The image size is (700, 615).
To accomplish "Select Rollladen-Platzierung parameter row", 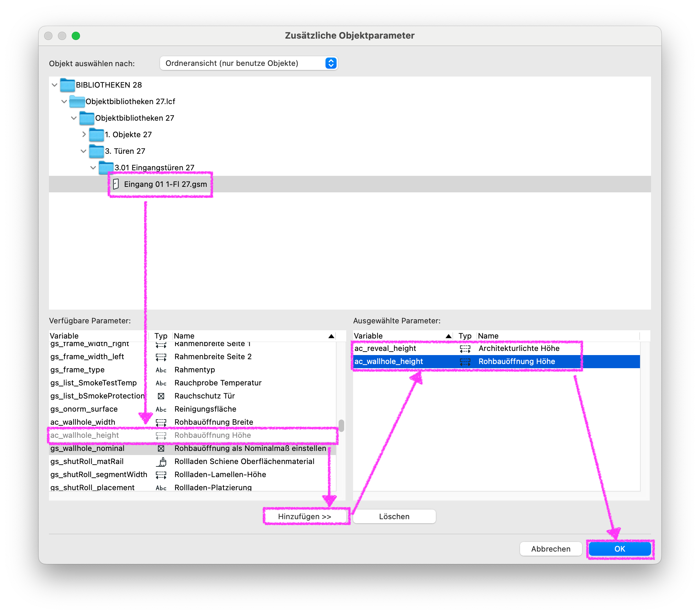I will tap(192, 487).
